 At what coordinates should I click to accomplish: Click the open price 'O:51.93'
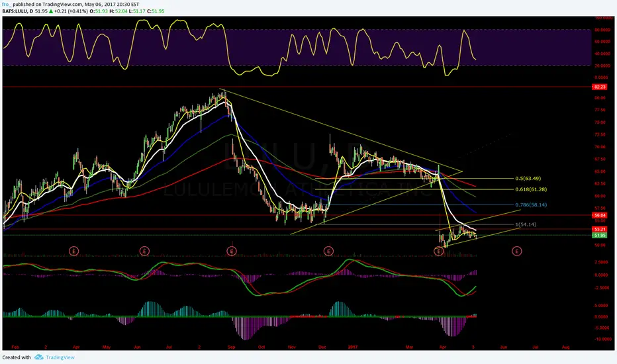point(99,11)
